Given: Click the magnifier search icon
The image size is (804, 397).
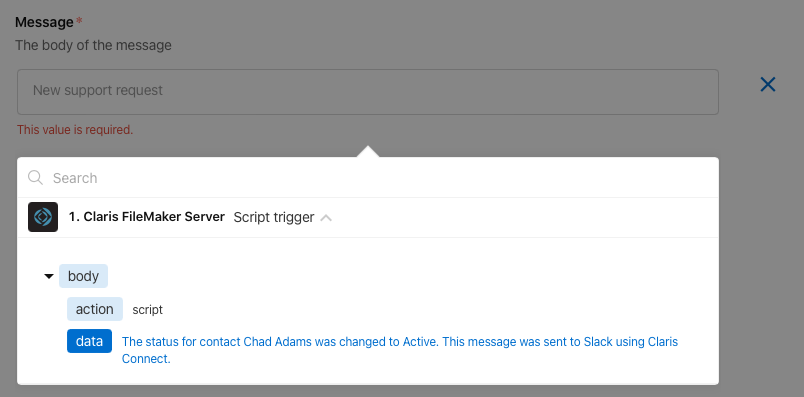Looking at the screenshot, I should coord(35,178).
